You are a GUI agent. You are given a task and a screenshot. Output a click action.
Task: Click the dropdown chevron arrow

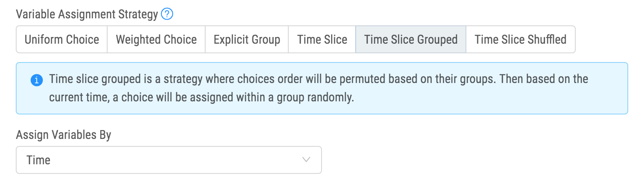307,160
